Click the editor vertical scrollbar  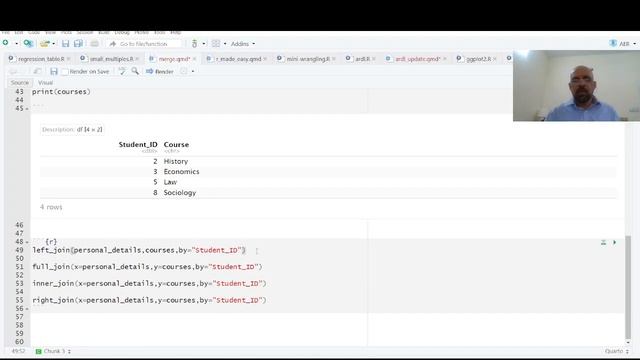628,286
